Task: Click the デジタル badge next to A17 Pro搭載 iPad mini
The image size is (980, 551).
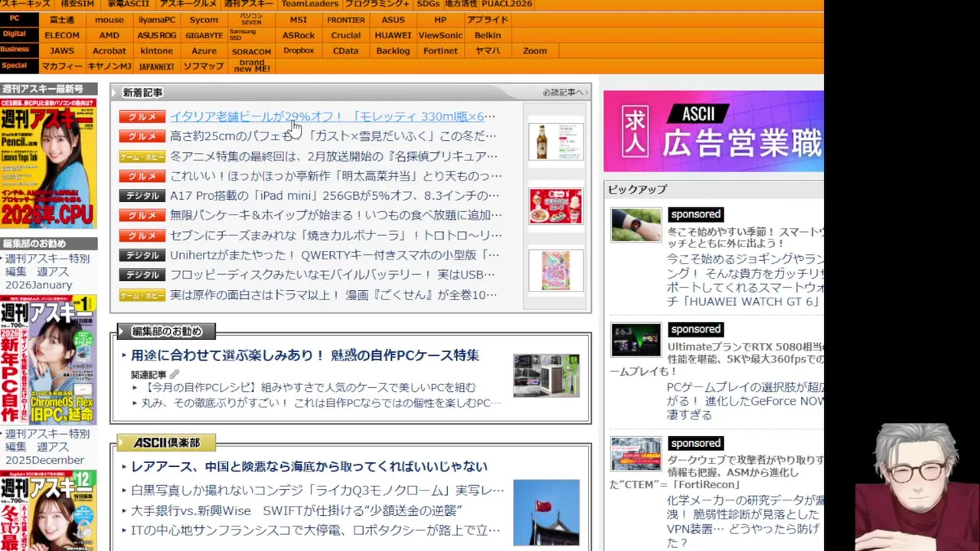Action: (x=142, y=196)
